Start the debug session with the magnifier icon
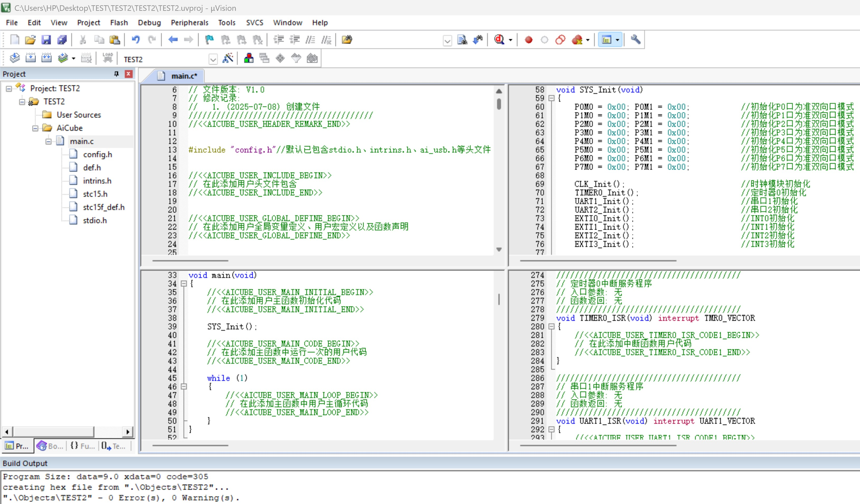The width and height of the screenshot is (860, 504). click(x=499, y=40)
